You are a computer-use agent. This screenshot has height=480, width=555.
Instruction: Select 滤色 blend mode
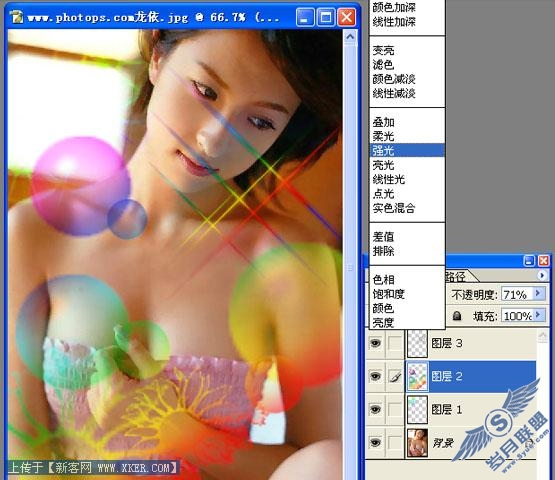pyautogui.click(x=383, y=65)
